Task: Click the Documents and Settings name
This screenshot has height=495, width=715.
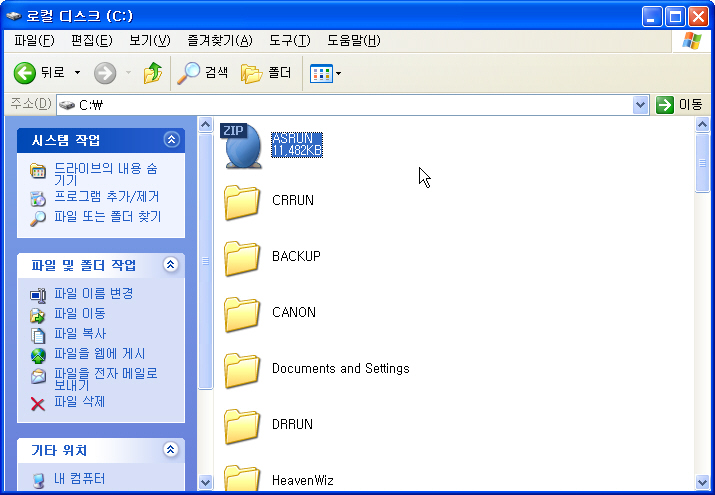Action: [x=341, y=368]
